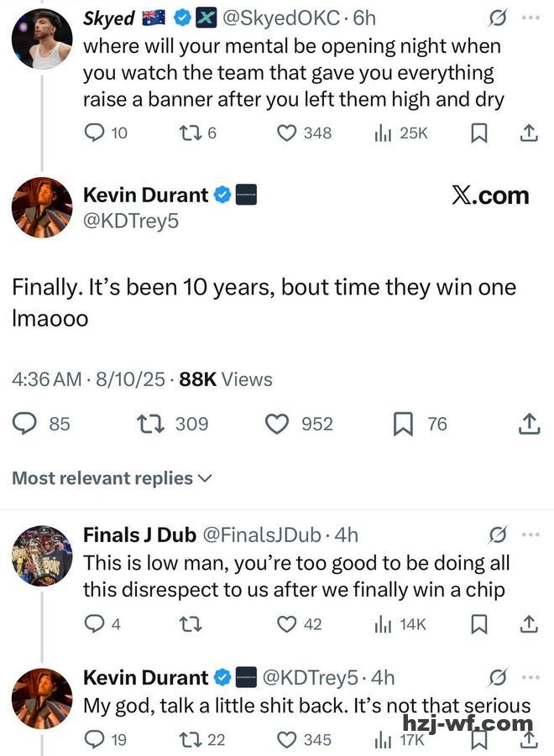Open more options on Finals J Dub's reply
Image resolution: width=554 pixels, height=756 pixels.
(530, 534)
